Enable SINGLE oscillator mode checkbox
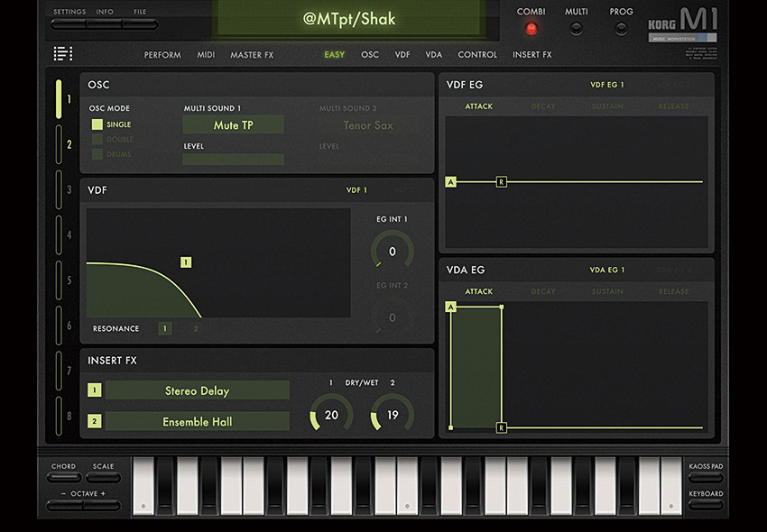 click(97, 124)
